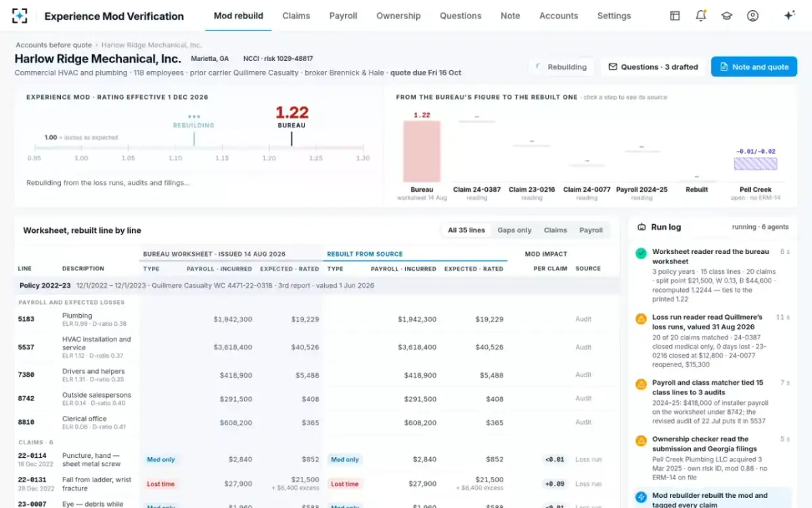The height and width of the screenshot is (508, 812).
Task: Open the sparkle AI assistant icon
Action: tap(789, 16)
